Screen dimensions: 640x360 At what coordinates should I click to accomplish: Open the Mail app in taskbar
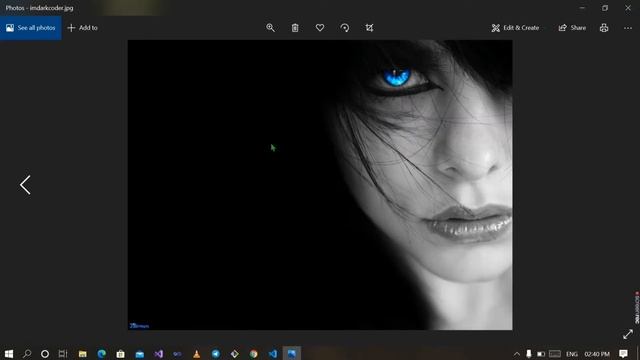(x=140, y=353)
